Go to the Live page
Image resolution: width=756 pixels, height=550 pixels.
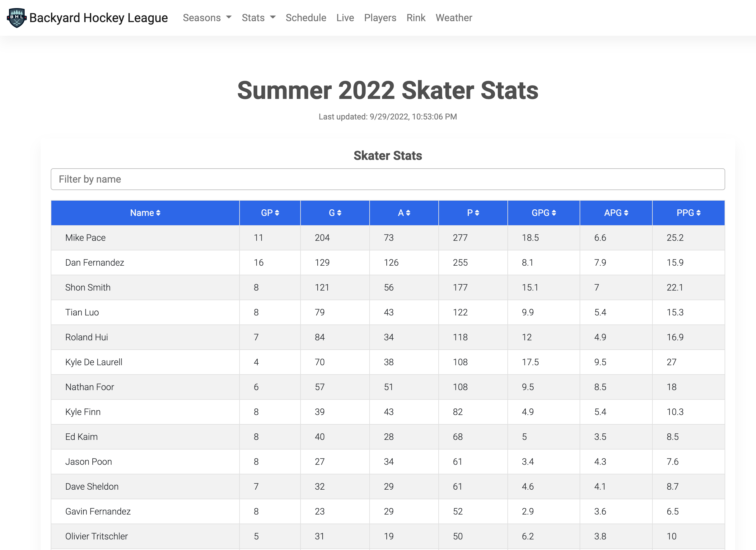pyautogui.click(x=345, y=18)
